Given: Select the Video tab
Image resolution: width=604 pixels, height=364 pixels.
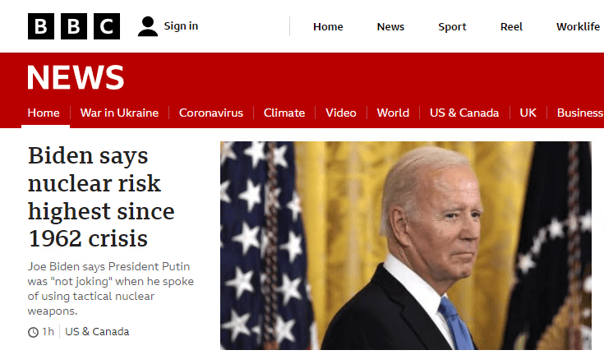Looking at the screenshot, I should (x=341, y=113).
